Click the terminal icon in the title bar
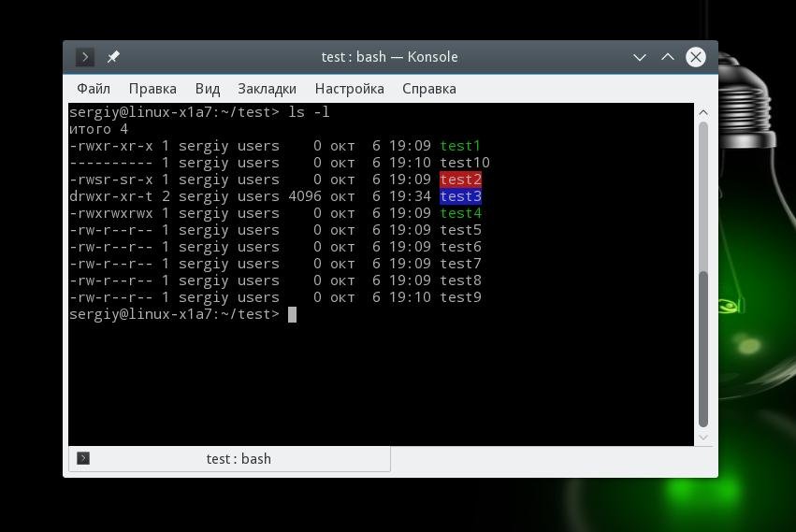Screen dimensions: 796x532 [85, 57]
